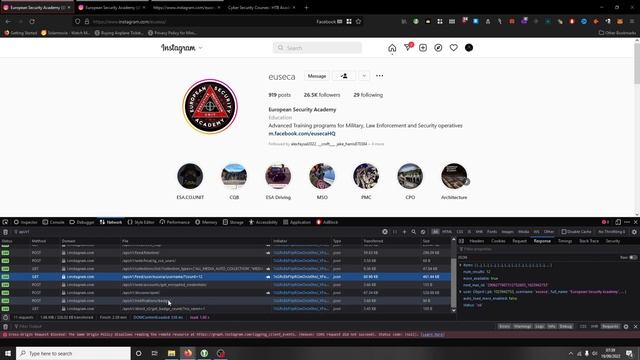Open more options ellipsis on euseca profile
Viewport: 640px width, 360px height.
(x=380, y=76)
